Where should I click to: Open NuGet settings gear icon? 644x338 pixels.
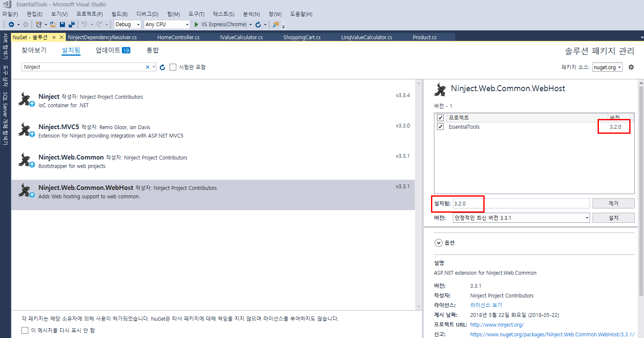click(x=631, y=67)
